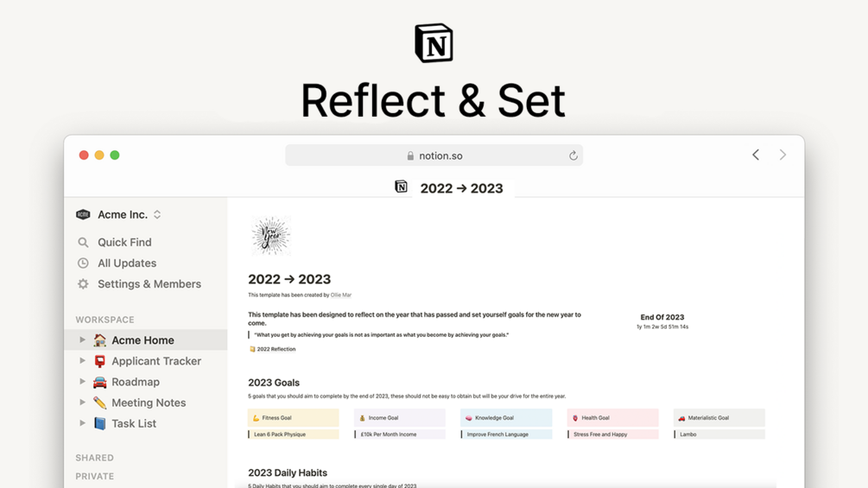Open the 2022 Reflection page link
868x488 pixels.
point(272,349)
